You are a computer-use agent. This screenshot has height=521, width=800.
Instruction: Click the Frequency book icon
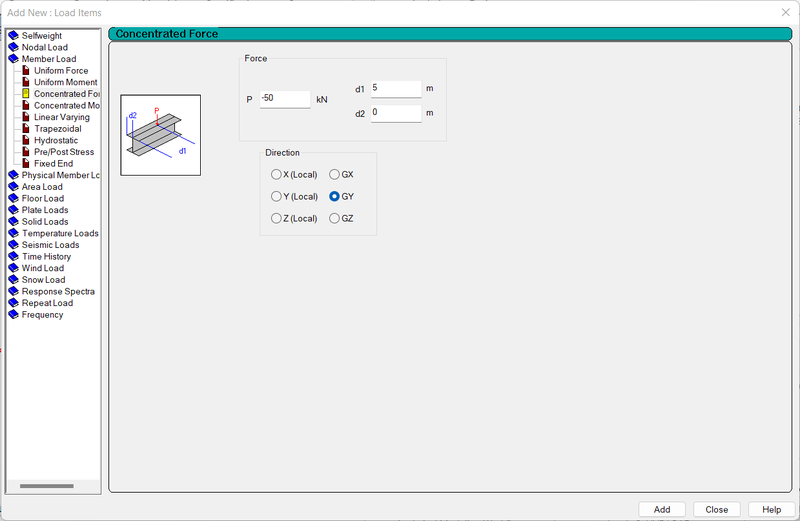tap(14, 315)
